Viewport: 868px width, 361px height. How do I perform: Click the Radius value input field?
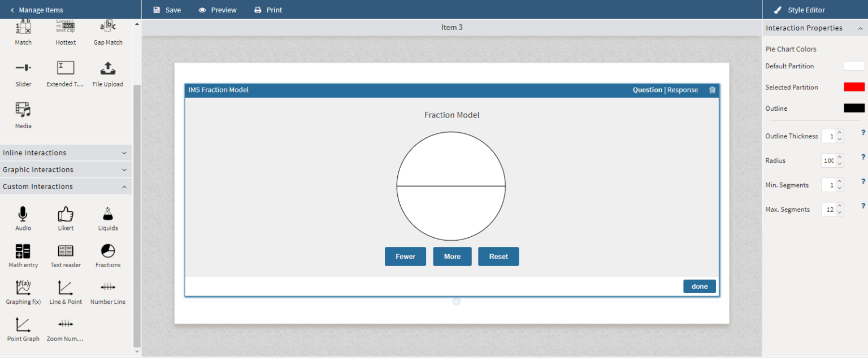pos(828,161)
